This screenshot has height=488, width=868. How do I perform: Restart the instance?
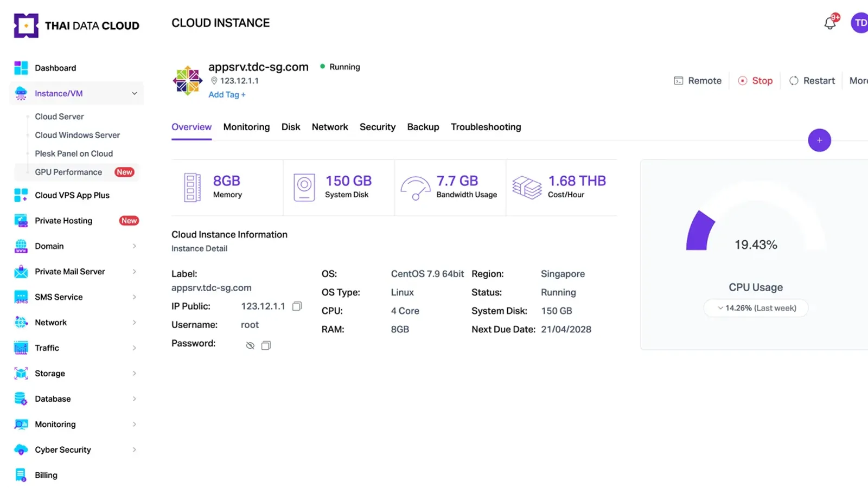click(x=812, y=81)
